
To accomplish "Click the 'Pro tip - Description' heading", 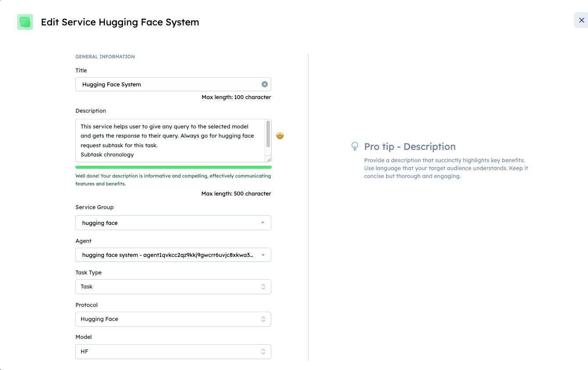I will pyautogui.click(x=410, y=147).
